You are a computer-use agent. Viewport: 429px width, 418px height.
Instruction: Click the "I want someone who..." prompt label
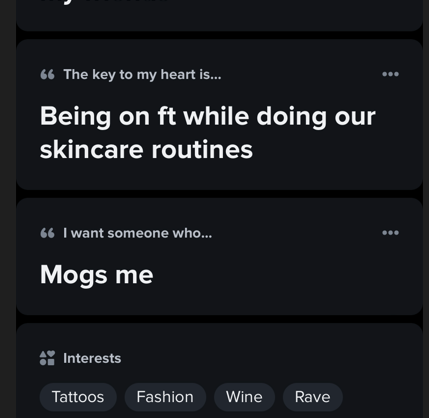pos(138,233)
